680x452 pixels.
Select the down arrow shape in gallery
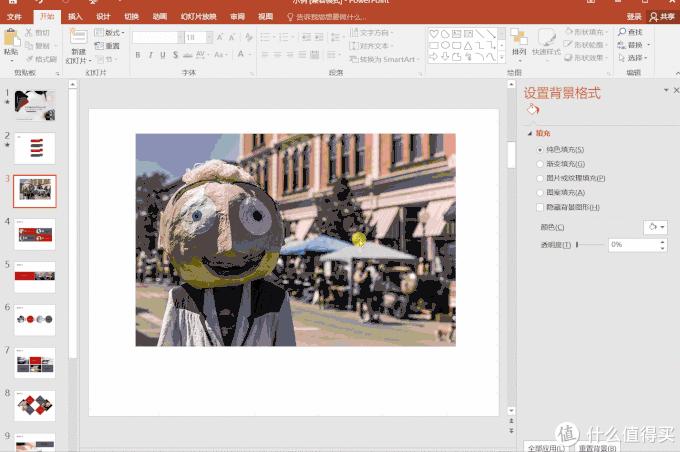(445, 56)
